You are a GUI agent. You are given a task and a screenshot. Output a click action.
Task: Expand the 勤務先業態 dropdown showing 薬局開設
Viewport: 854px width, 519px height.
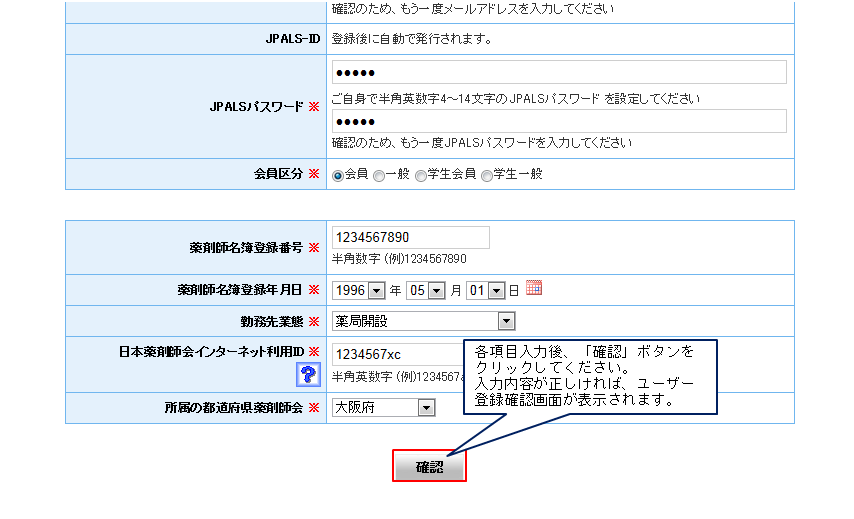click(423, 321)
